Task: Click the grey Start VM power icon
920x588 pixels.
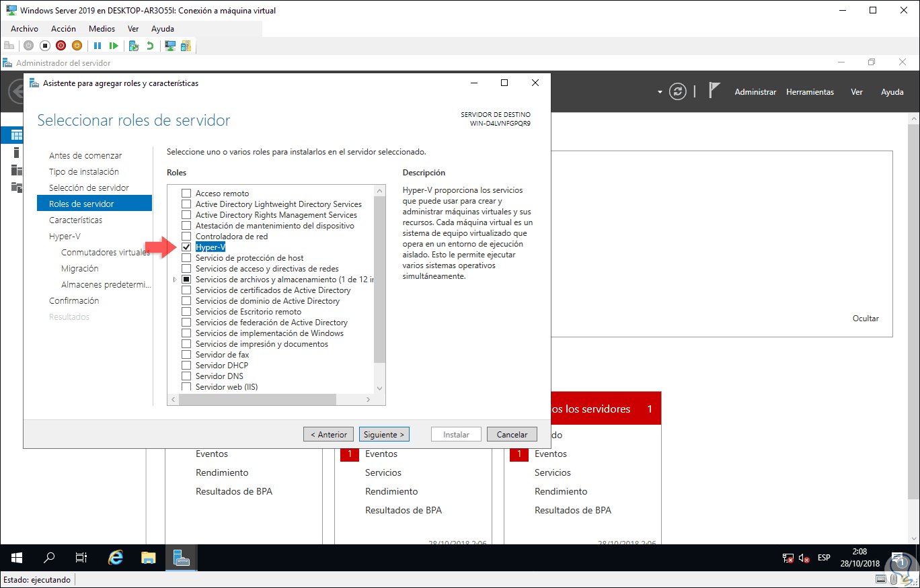Action: click(28, 46)
